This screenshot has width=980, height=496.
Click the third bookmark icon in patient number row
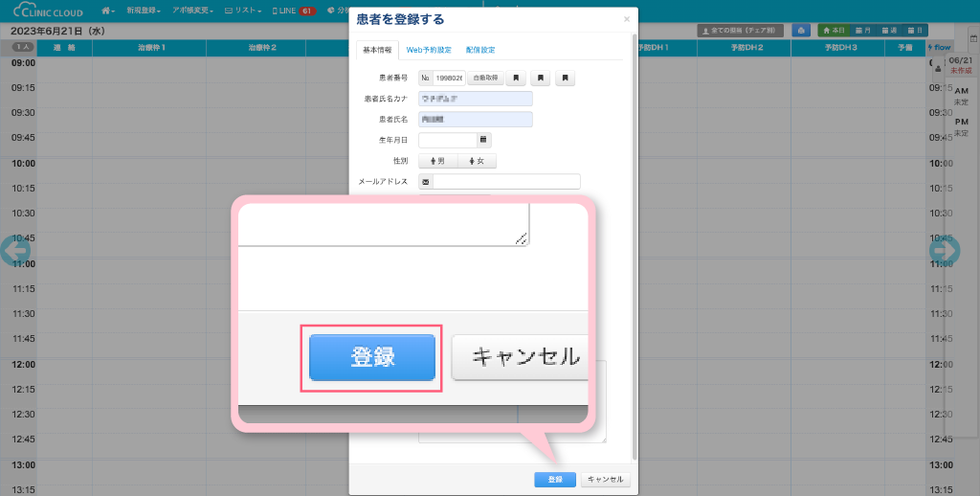click(x=566, y=79)
